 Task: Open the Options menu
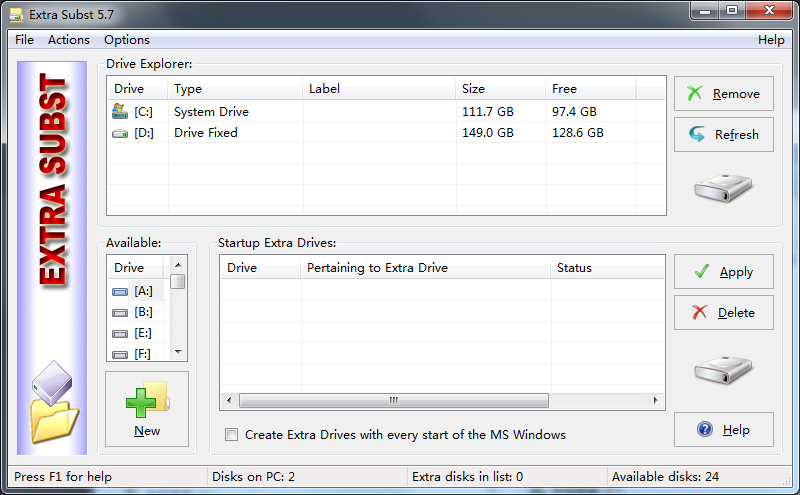[x=127, y=40]
